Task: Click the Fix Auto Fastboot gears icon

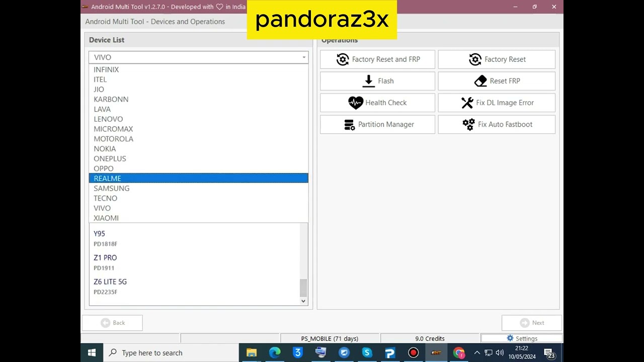Action: pyautogui.click(x=468, y=125)
